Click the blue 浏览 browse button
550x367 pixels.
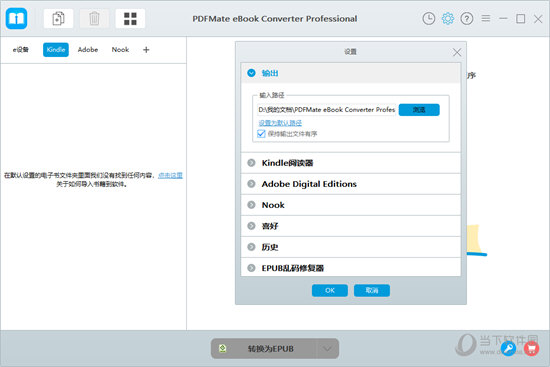coord(419,110)
